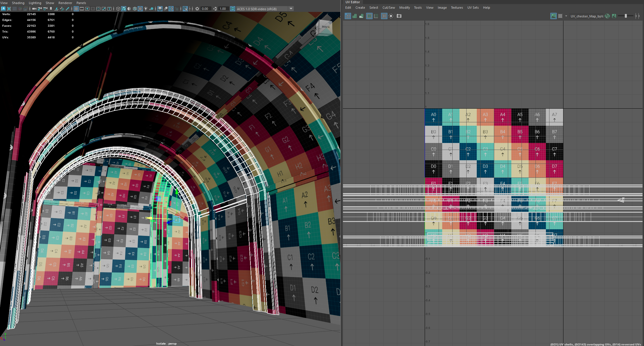
Task: Open the Shading menu in viewport
Action: point(18,3)
